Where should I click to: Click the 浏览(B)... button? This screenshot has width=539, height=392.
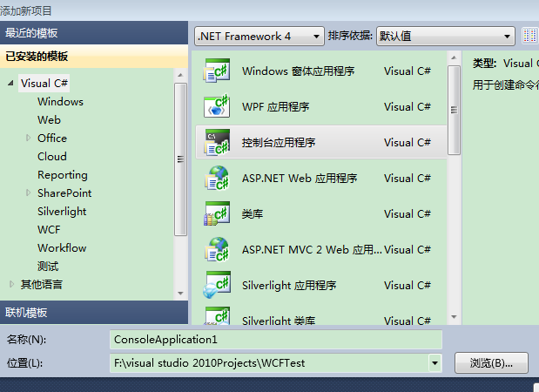491,362
